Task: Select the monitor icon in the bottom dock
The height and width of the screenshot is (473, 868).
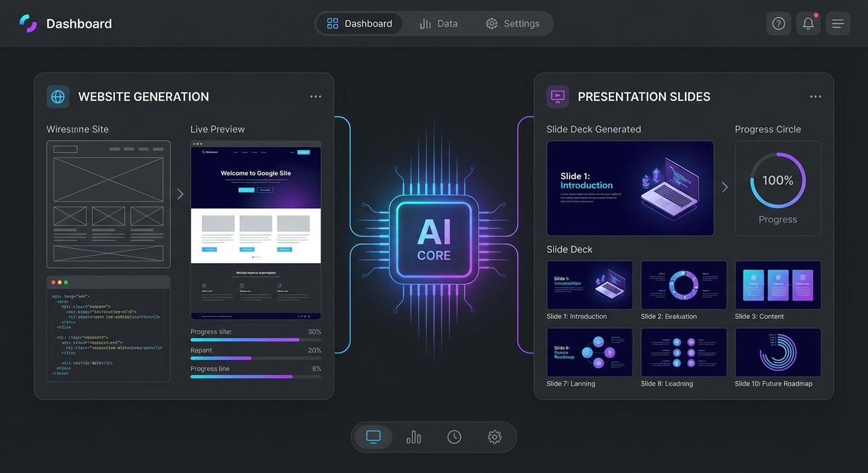Action: pyautogui.click(x=373, y=437)
